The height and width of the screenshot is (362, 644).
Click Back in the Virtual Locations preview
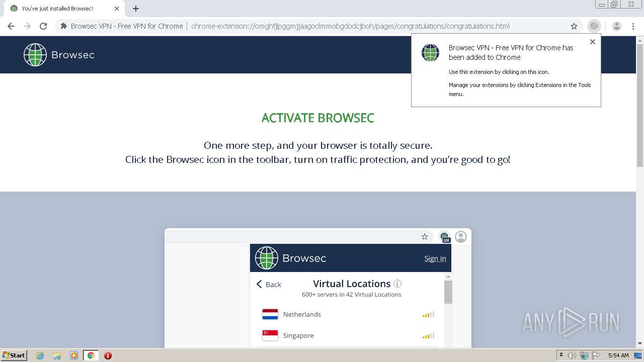[269, 285]
